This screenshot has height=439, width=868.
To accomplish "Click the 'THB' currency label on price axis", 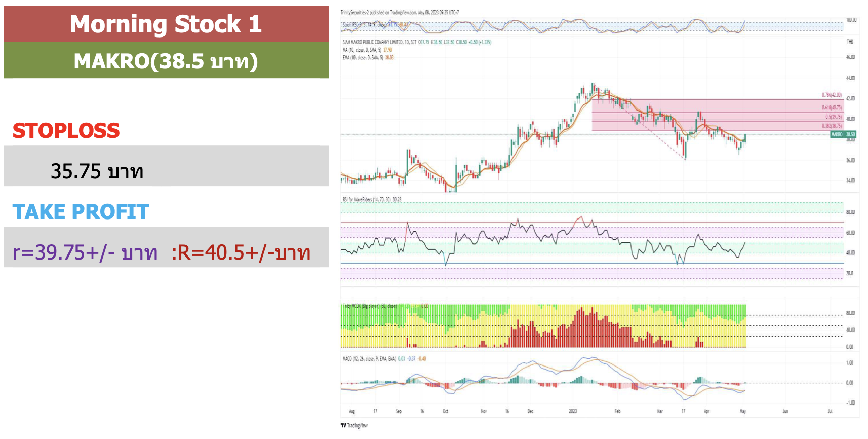I will (850, 42).
